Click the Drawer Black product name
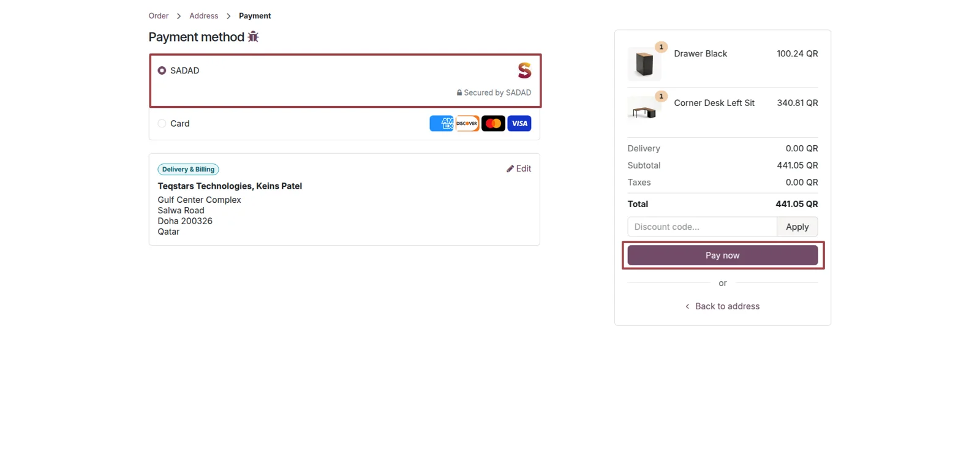This screenshot has height=457, width=980. coord(700,54)
